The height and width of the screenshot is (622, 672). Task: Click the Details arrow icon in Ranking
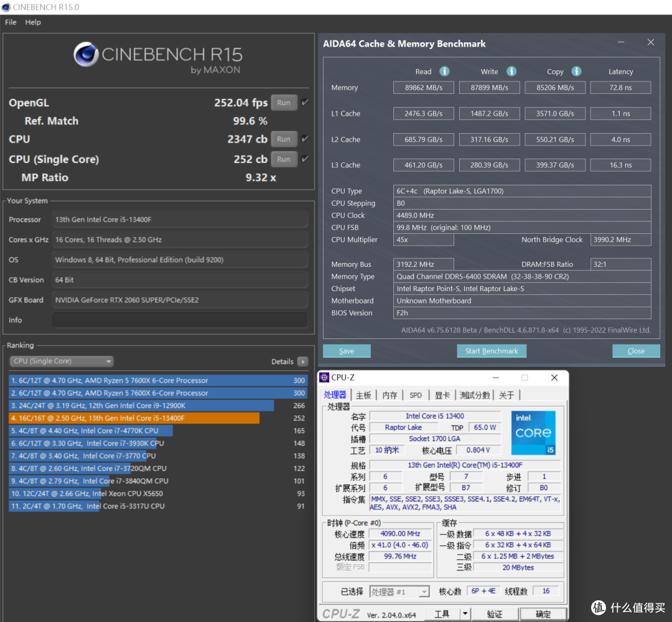point(302,361)
